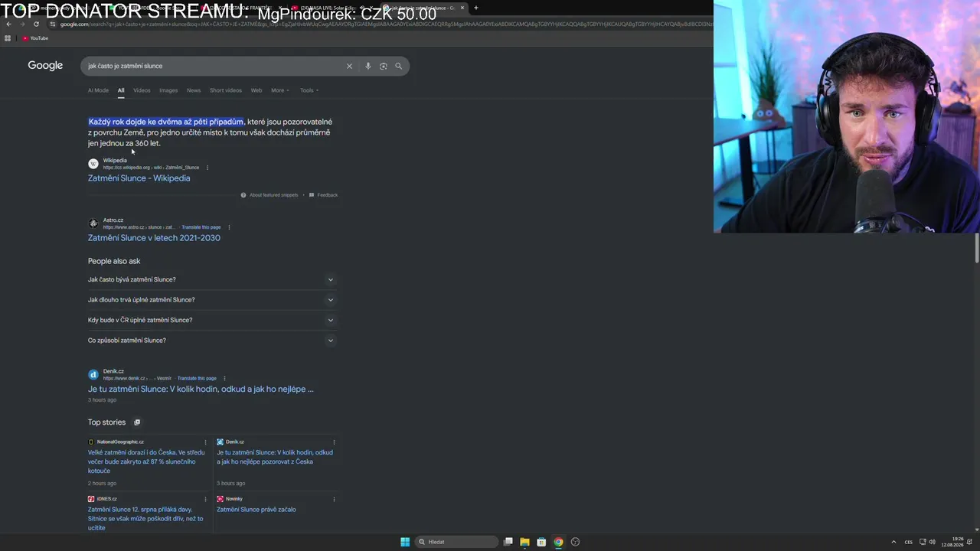Open Google Lens image search
Screen dimensions: 980x551
[384, 66]
